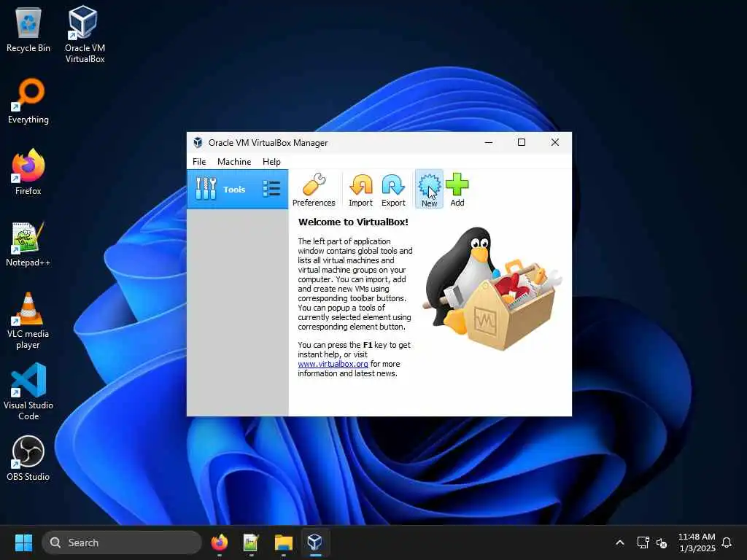This screenshot has width=747, height=560.
Task: Close the VirtualBox Manager window
Action: pyautogui.click(x=555, y=142)
